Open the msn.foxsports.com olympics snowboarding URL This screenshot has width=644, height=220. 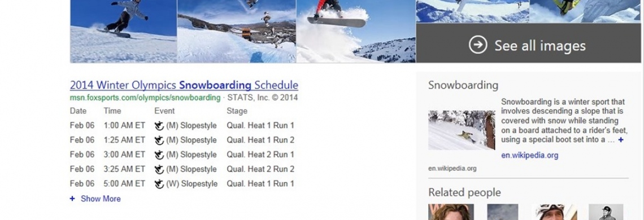145,98
